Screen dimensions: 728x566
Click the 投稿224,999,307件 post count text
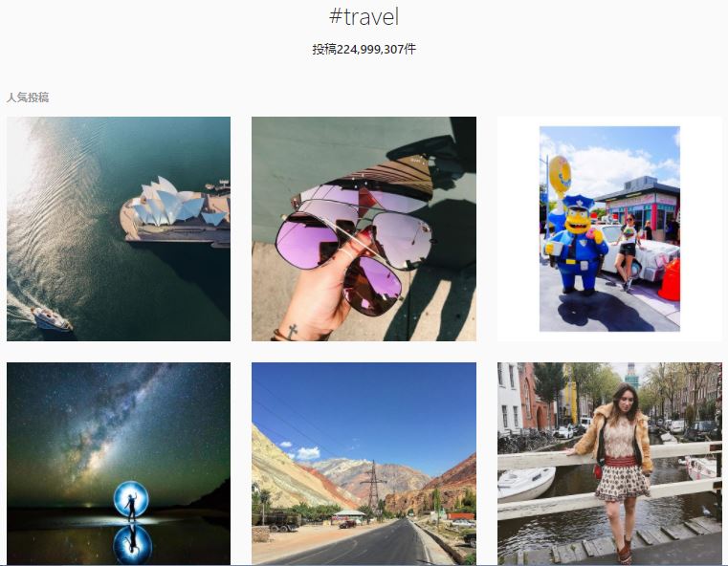[x=364, y=49]
